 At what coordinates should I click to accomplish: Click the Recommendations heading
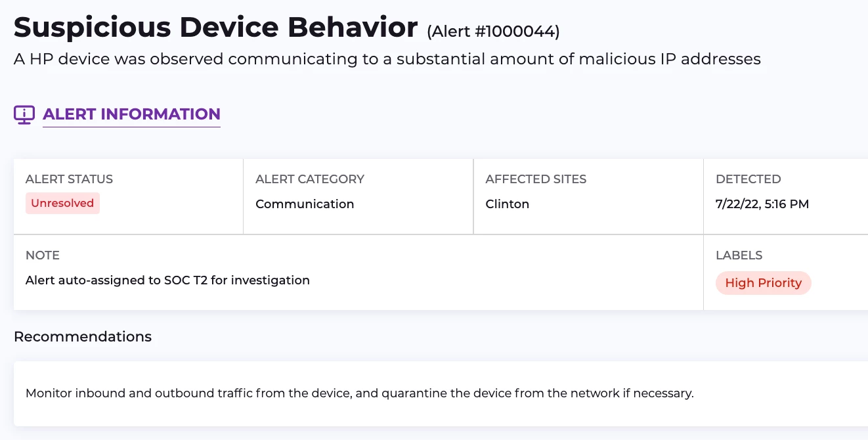click(83, 337)
